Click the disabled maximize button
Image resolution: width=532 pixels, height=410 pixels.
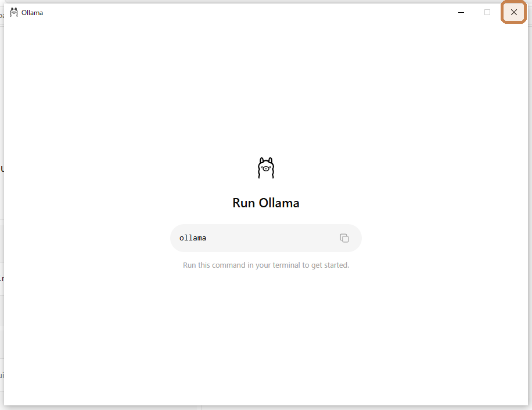487,13
